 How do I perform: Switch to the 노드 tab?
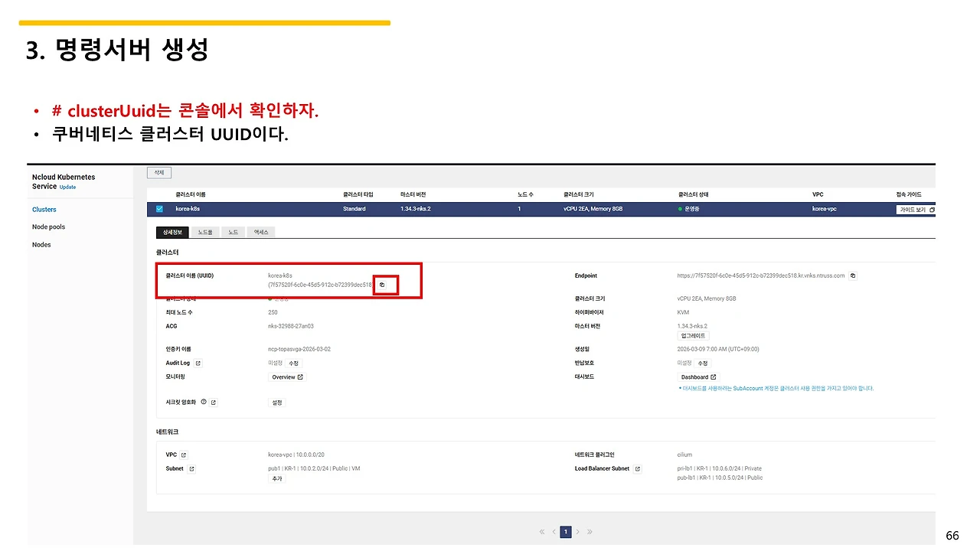click(233, 232)
